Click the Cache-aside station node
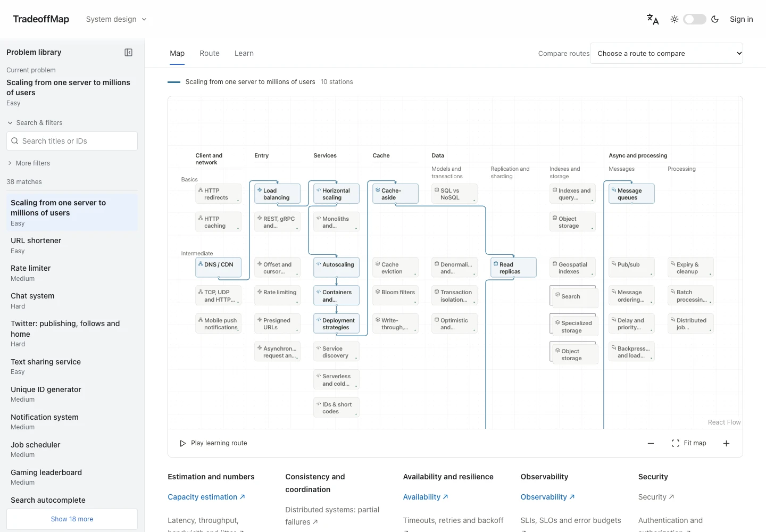Screen dimensions: 766x532 [x=395, y=194]
